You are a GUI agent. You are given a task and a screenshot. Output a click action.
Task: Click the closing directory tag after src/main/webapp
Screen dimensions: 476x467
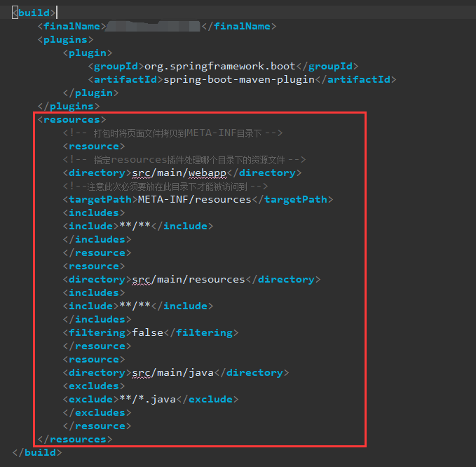click(x=264, y=172)
